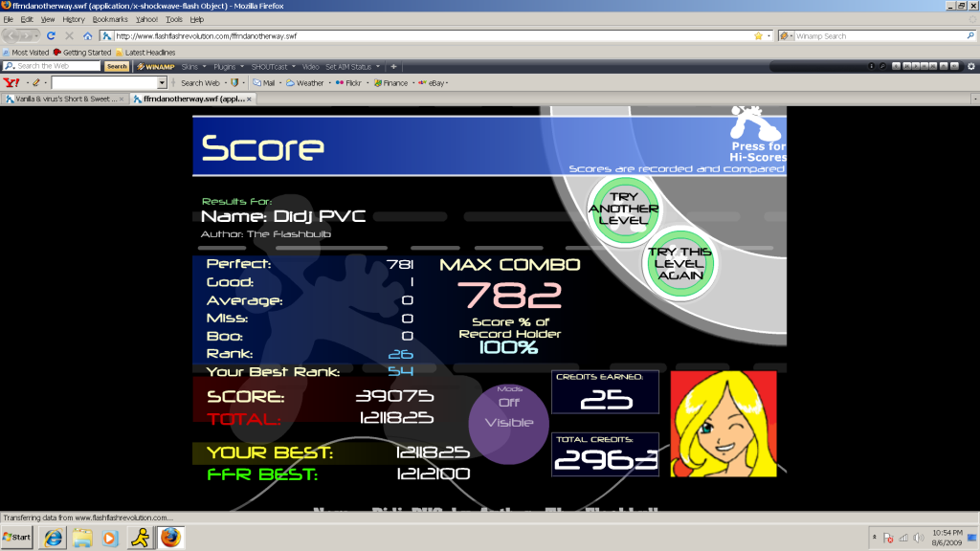Open the Bookmarks menu
The height and width of the screenshot is (551, 980).
108,19
